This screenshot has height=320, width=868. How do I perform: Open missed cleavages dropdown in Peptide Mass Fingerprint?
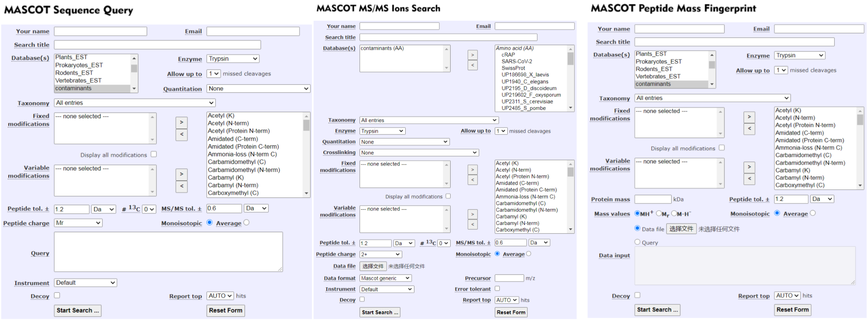(781, 70)
